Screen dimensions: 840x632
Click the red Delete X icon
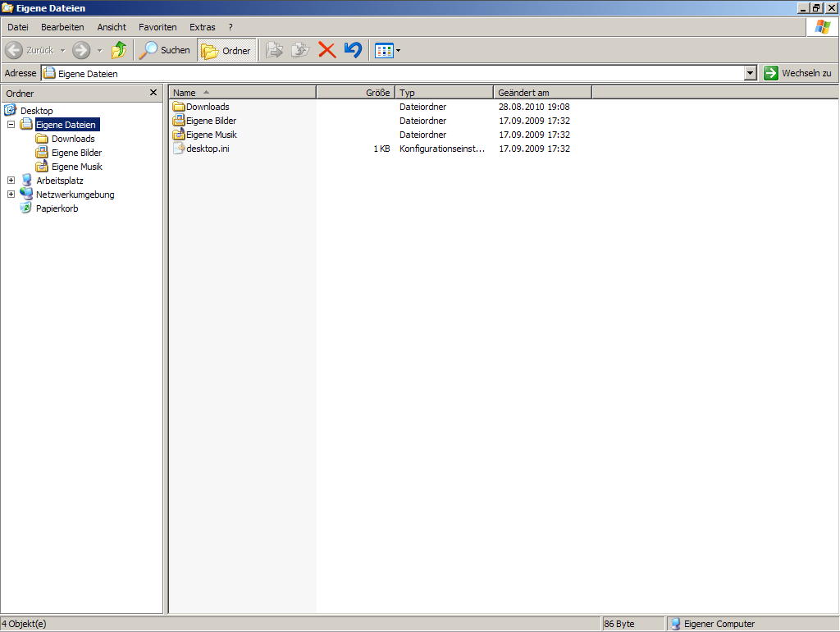[x=327, y=50]
